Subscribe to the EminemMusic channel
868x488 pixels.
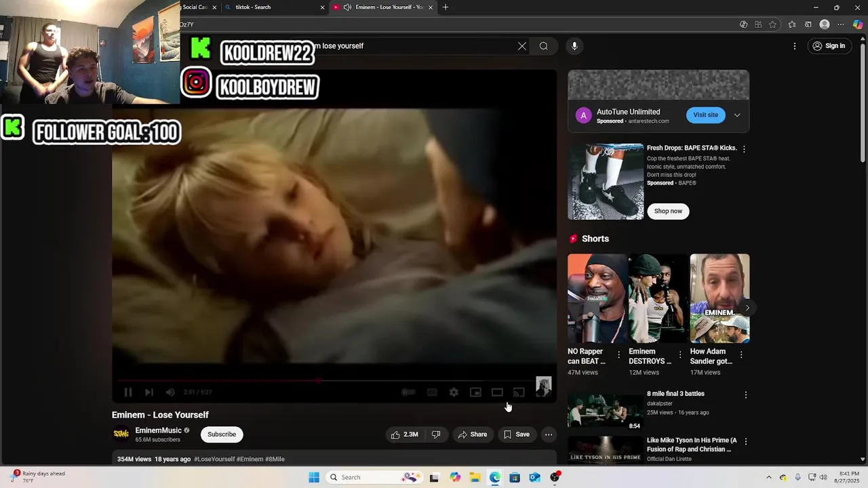click(x=222, y=434)
